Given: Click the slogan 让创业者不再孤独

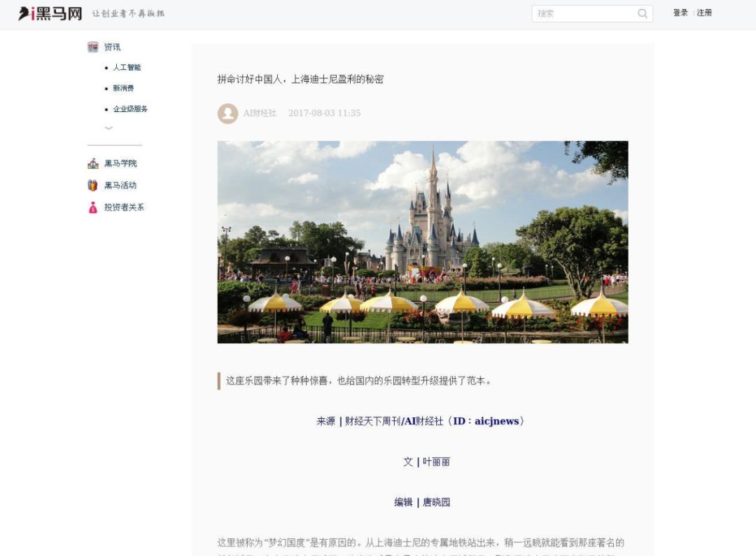Looking at the screenshot, I should [x=128, y=13].
